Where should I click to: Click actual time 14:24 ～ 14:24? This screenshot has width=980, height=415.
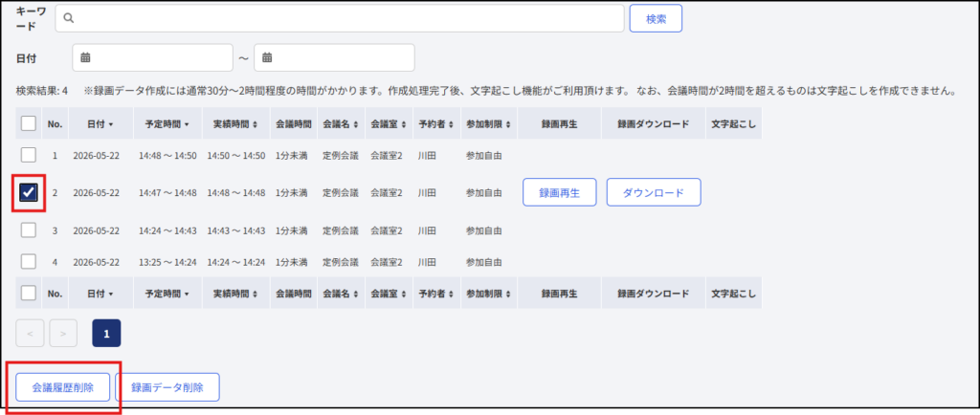pyautogui.click(x=236, y=261)
